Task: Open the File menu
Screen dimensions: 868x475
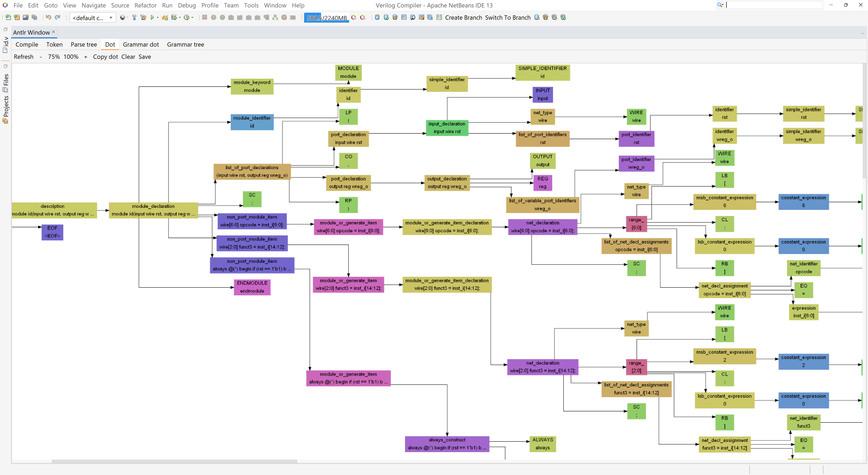Action: coord(18,5)
